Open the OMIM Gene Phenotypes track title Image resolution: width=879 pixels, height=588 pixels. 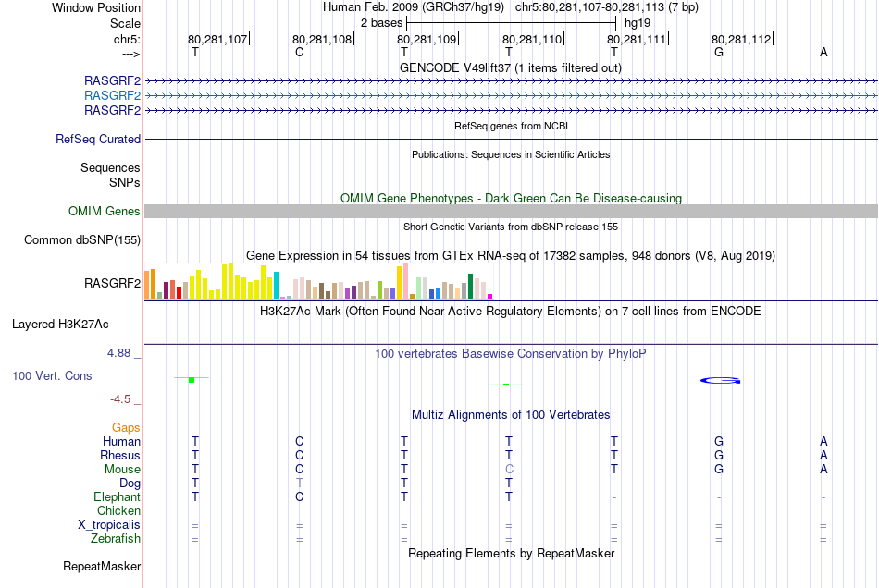pyautogui.click(x=511, y=198)
